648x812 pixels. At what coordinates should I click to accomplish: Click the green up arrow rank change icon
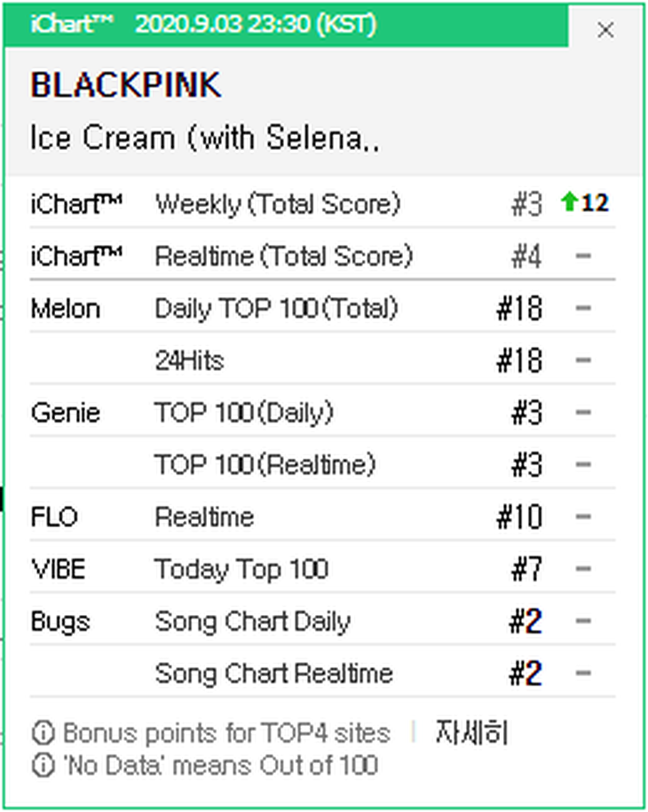(569, 203)
